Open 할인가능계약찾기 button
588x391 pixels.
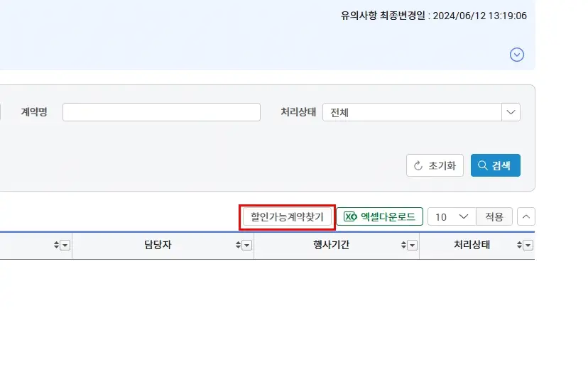click(287, 216)
